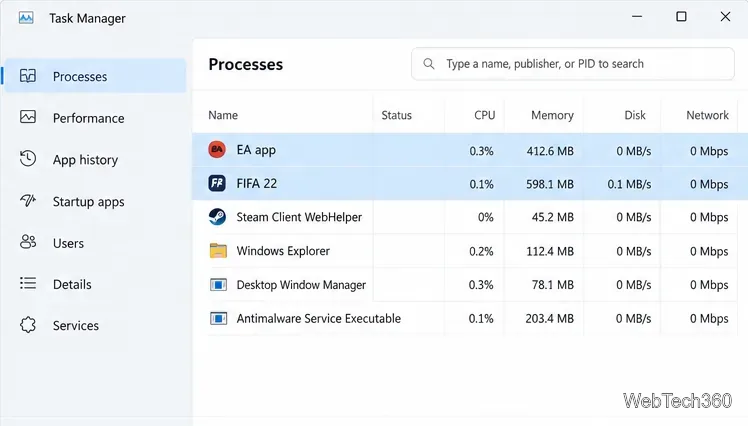
Task: Focus the name, publisher, or PID search box
Action: click(x=572, y=64)
